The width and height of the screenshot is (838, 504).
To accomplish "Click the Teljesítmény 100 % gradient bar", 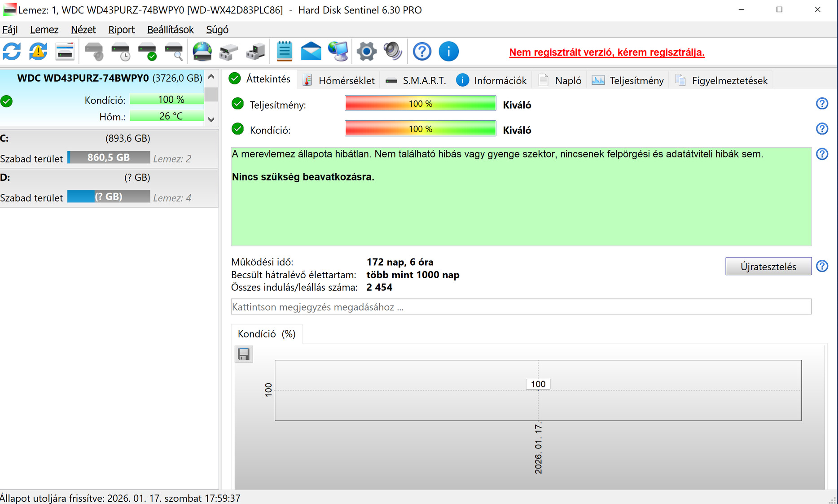I will point(421,104).
